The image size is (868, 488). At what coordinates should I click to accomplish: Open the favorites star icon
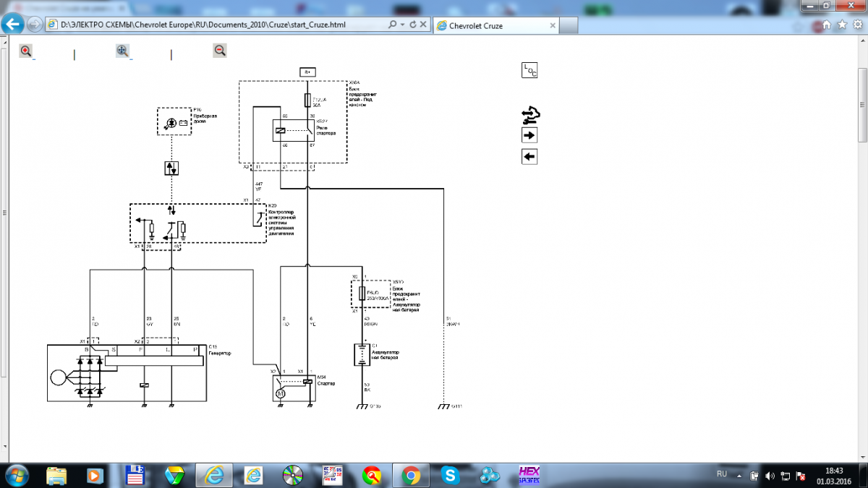coord(841,25)
